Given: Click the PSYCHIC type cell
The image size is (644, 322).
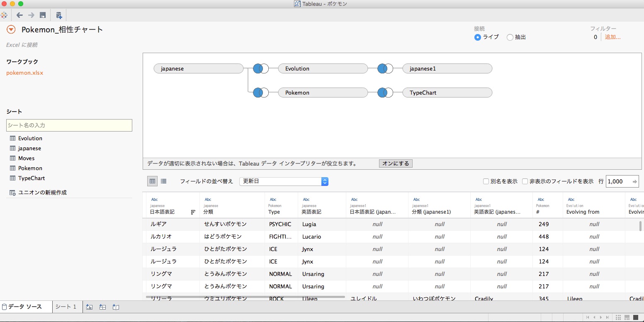Looking at the screenshot, I should 282,224.
